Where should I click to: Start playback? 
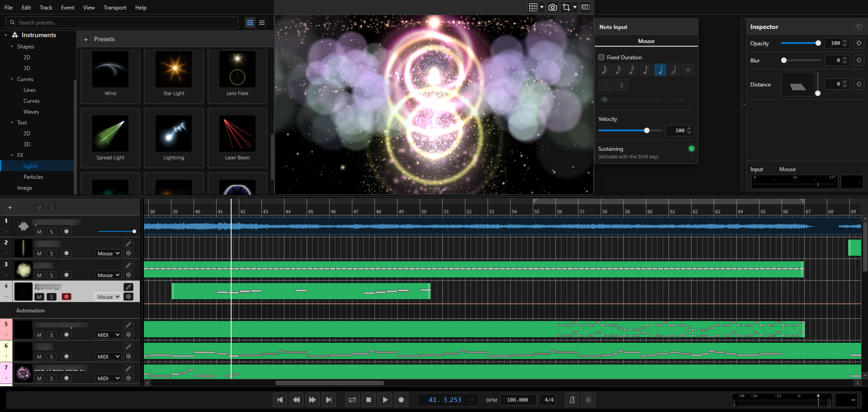coord(385,400)
